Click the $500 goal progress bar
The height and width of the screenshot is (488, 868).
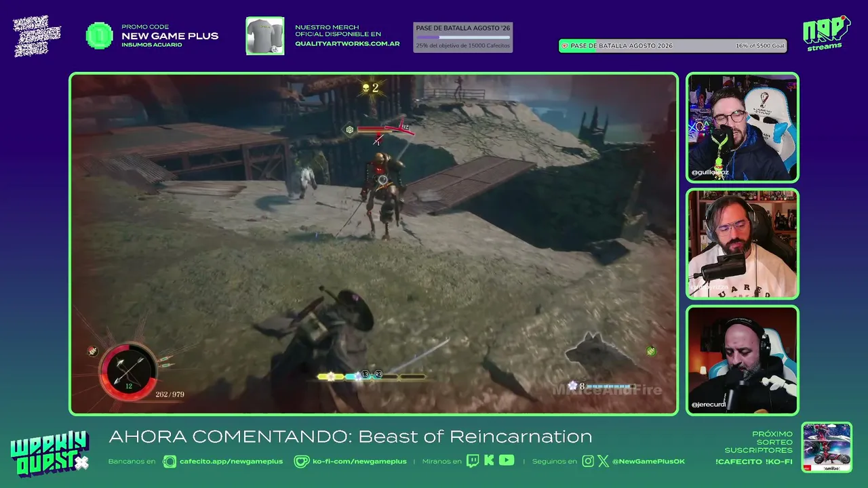pyautogui.click(x=673, y=46)
